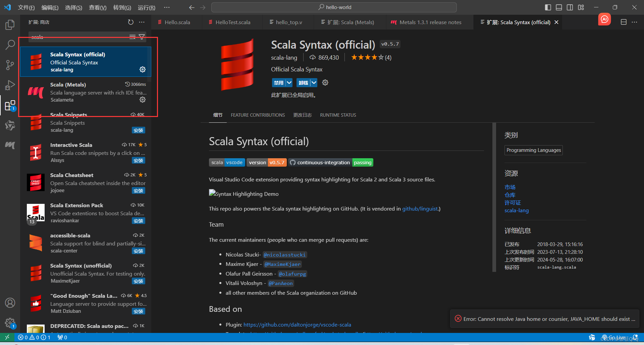Refresh the extensions marketplace list
The width and height of the screenshot is (644, 345).
tap(131, 22)
